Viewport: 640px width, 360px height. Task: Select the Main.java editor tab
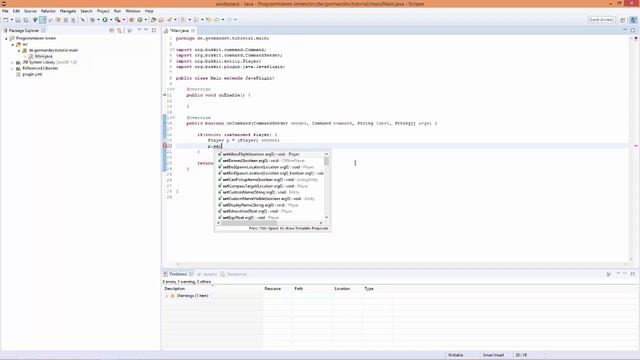[179, 31]
